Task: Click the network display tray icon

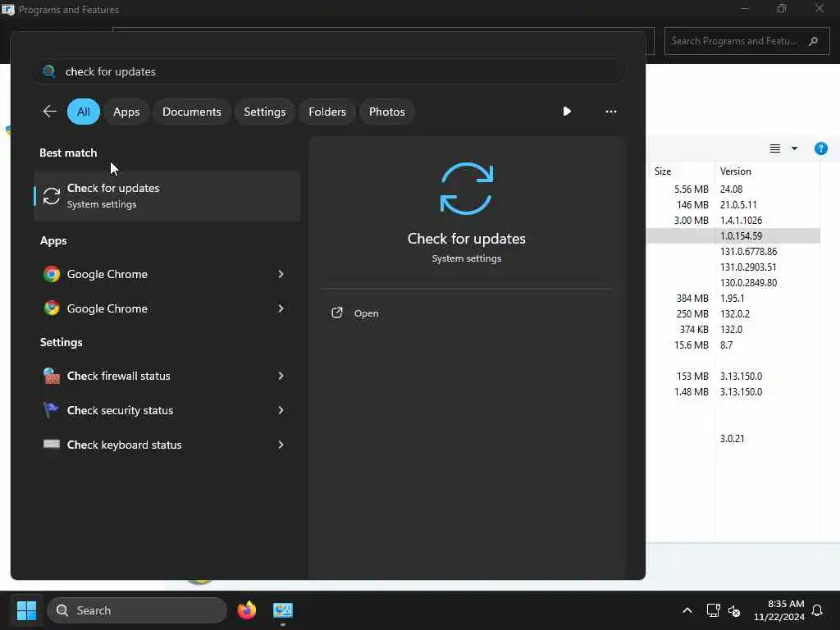Action: click(x=713, y=610)
